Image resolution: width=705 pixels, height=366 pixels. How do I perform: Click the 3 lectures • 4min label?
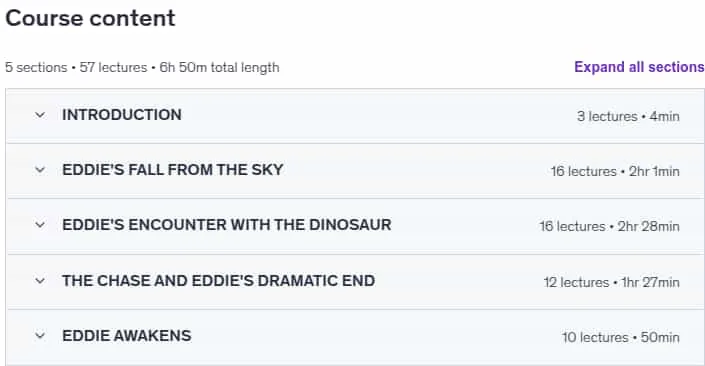[628, 116]
